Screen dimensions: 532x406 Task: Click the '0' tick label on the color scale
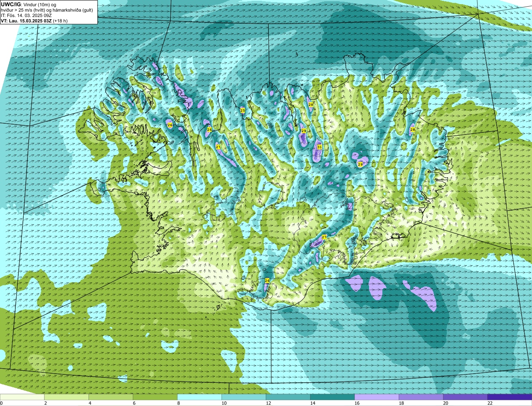point(1,403)
